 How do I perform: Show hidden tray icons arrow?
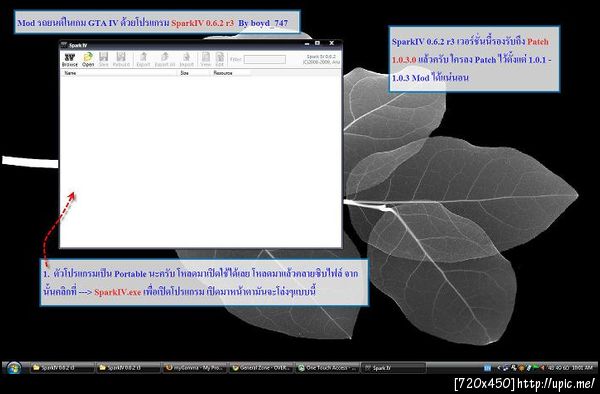(499, 368)
